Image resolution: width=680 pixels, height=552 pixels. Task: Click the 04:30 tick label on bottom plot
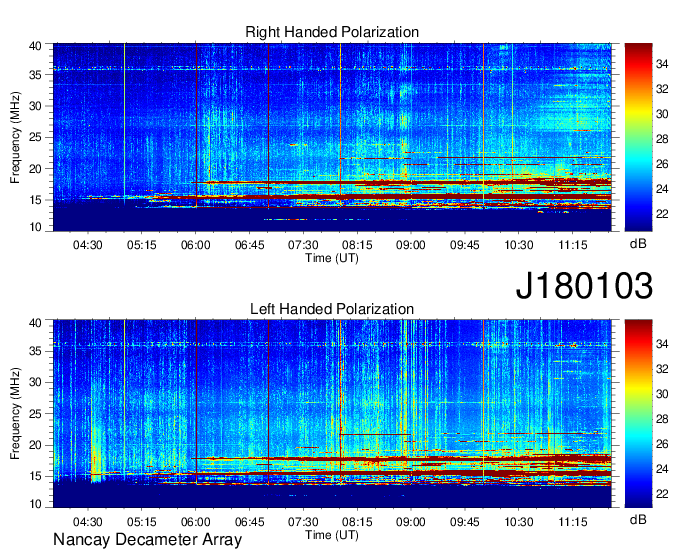88,522
